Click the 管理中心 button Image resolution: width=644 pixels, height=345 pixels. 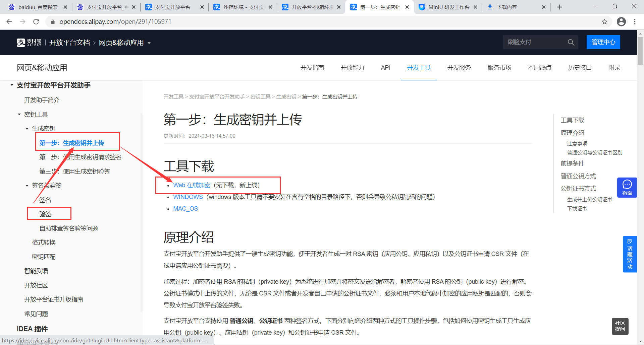tap(603, 42)
